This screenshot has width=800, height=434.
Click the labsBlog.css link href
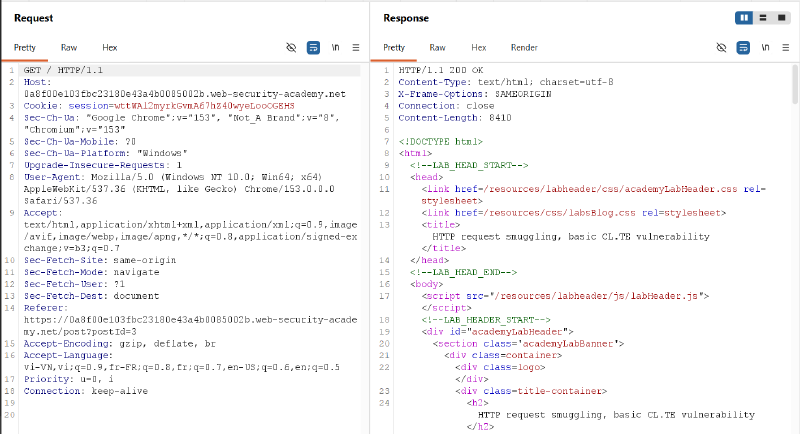pos(559,213)
